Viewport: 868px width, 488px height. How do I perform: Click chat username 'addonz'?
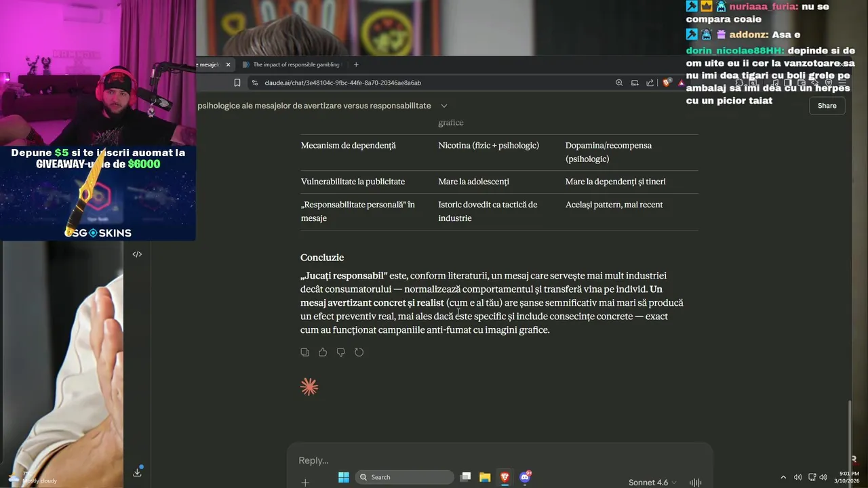749,35
